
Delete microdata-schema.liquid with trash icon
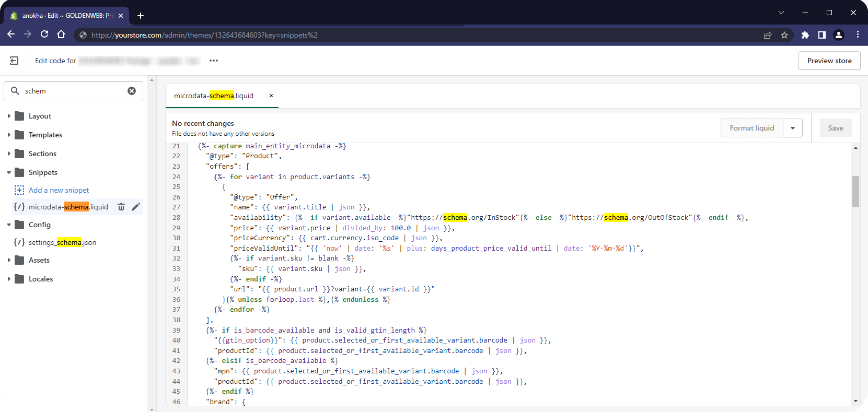pyautogui.click(x=121, y=207)
